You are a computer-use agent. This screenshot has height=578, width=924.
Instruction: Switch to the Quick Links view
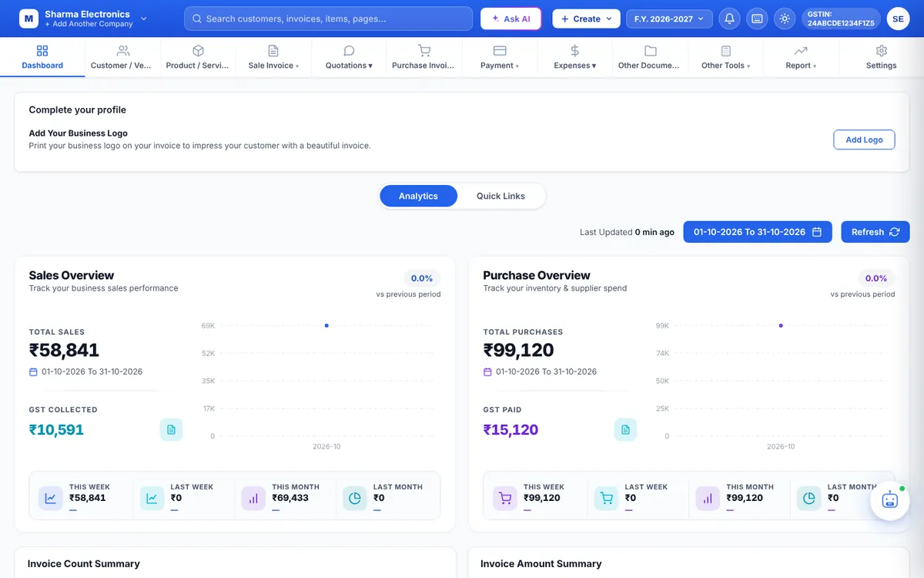point(500,196)
